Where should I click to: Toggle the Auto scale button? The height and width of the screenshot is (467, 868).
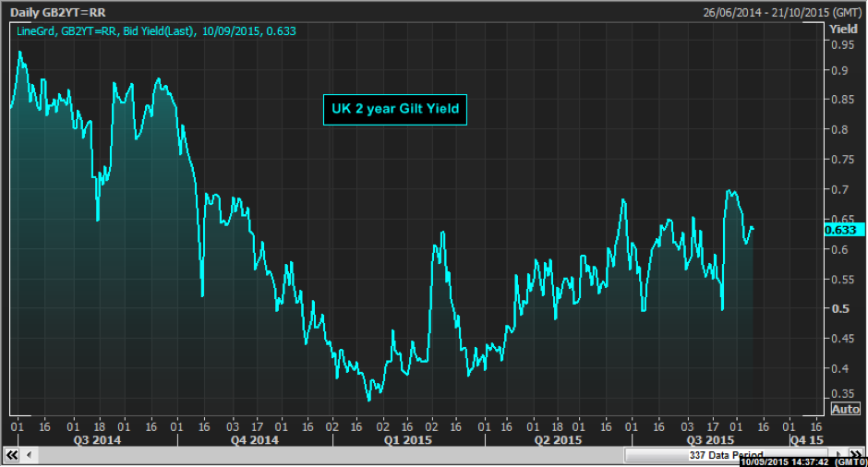pos(845,409)
